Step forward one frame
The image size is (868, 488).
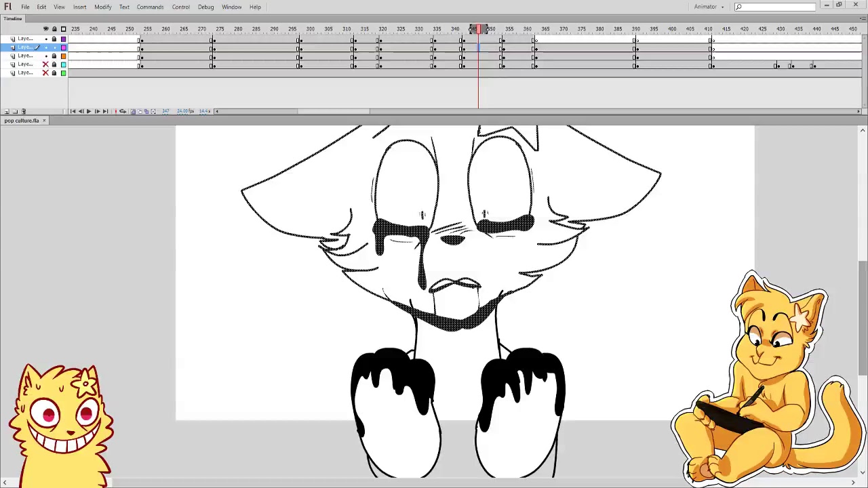[x=97, y=111]
